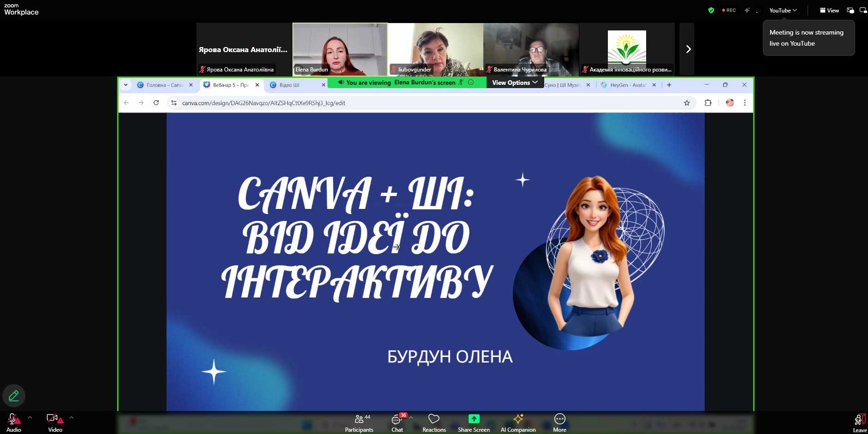Open the View Options dropdown
Image resolution: width=868 pixels, height=434 pixels.
(515, 83)
